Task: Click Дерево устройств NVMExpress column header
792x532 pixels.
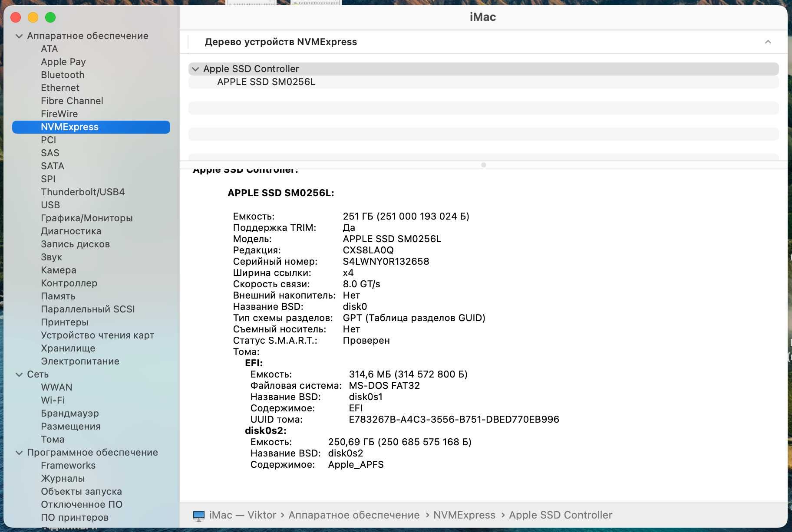Action: [281, 42]
